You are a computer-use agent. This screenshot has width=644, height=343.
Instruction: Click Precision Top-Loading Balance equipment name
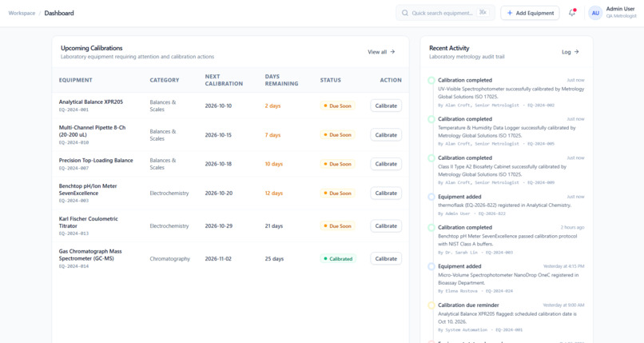[96, 160]
